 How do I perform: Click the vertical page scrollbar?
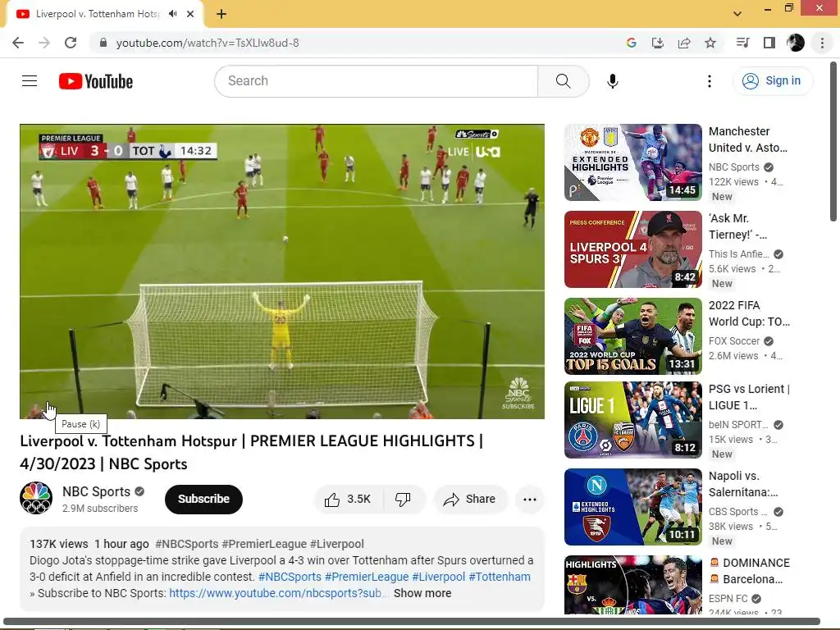point(833,141)
